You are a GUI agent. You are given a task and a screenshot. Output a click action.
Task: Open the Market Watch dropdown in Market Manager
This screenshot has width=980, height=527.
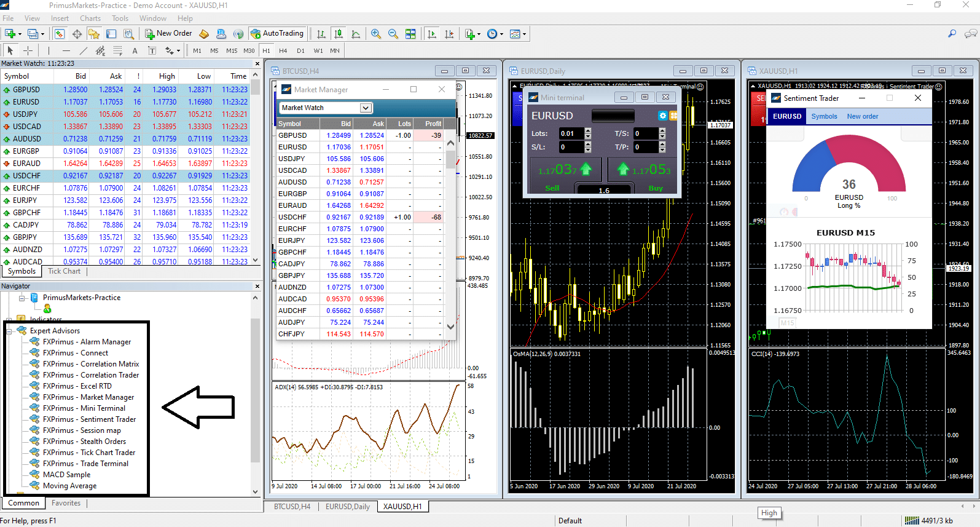tap(366, 108)
